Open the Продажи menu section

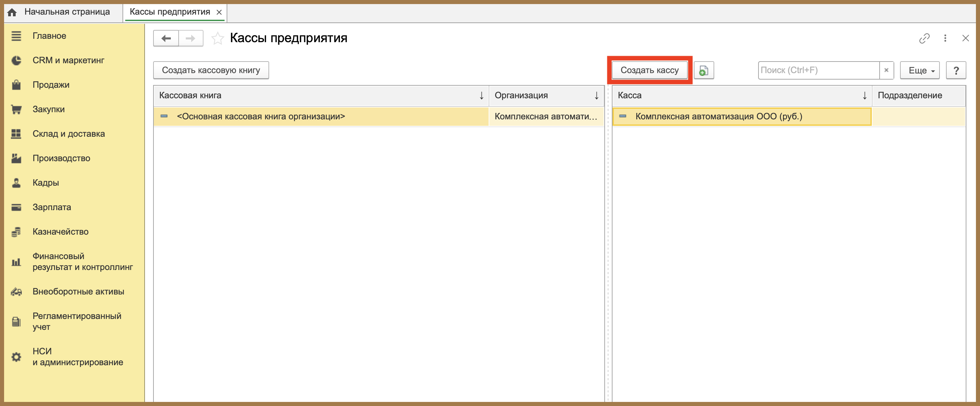point(51,85)
